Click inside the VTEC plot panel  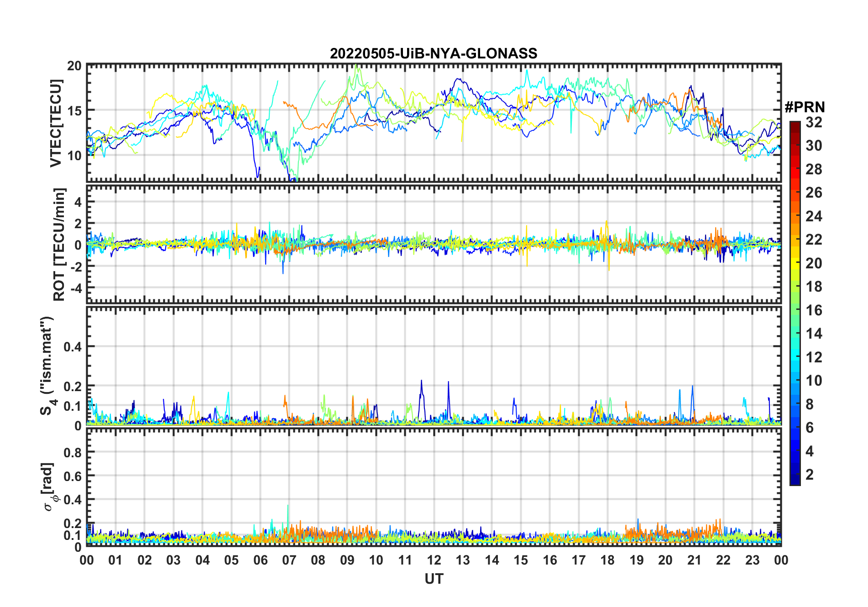(x=434, y=123)
